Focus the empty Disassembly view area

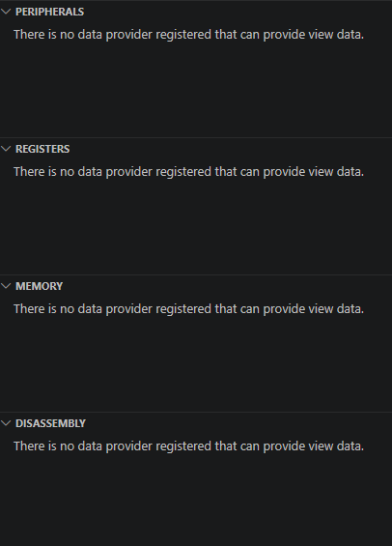pyautogui.click(x=196, y=502)
